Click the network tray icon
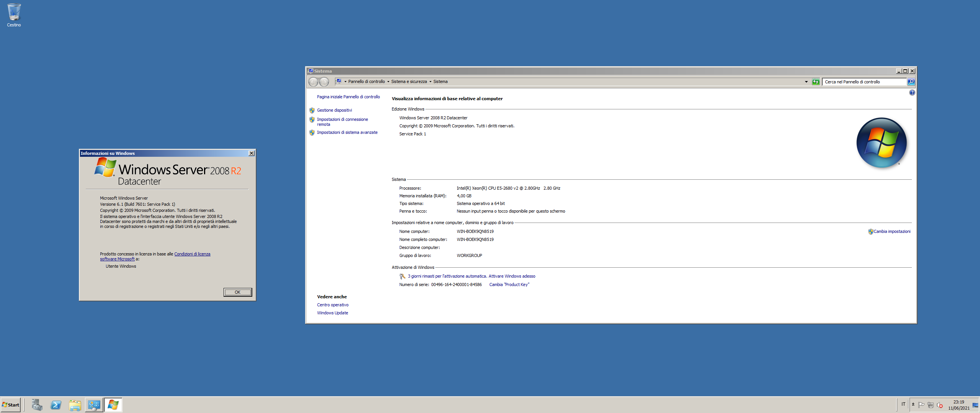This screenshot has height=413, width=980. point(931,405)
